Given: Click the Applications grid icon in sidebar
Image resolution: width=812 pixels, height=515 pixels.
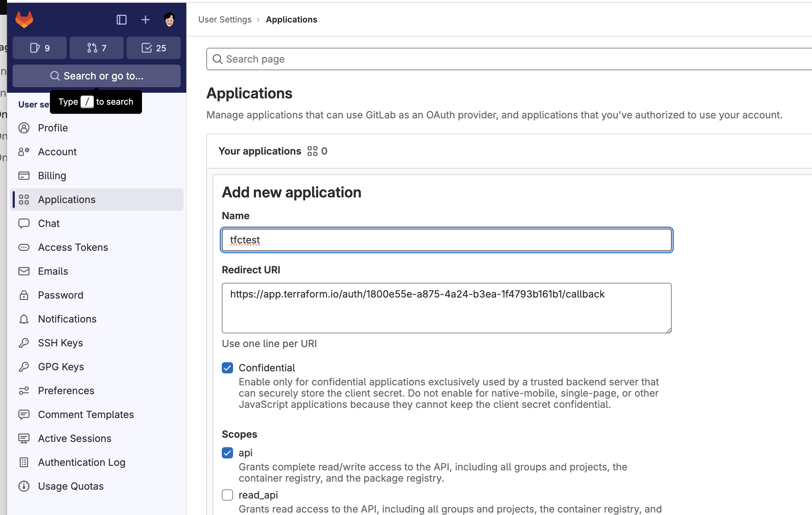Looking at the screenshot, I should (x=24, y=200).
